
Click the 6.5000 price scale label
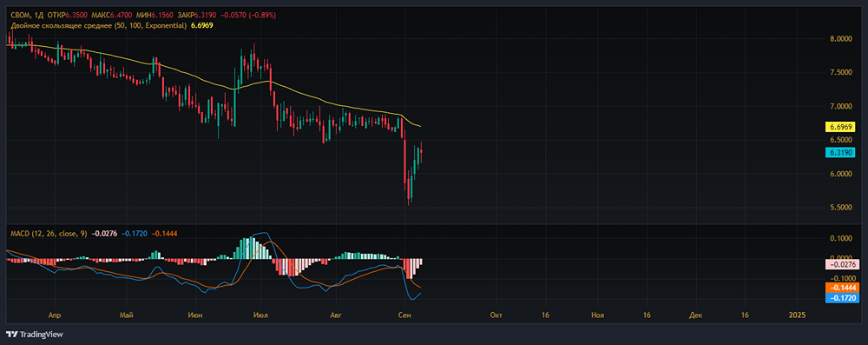pos(841,140)
